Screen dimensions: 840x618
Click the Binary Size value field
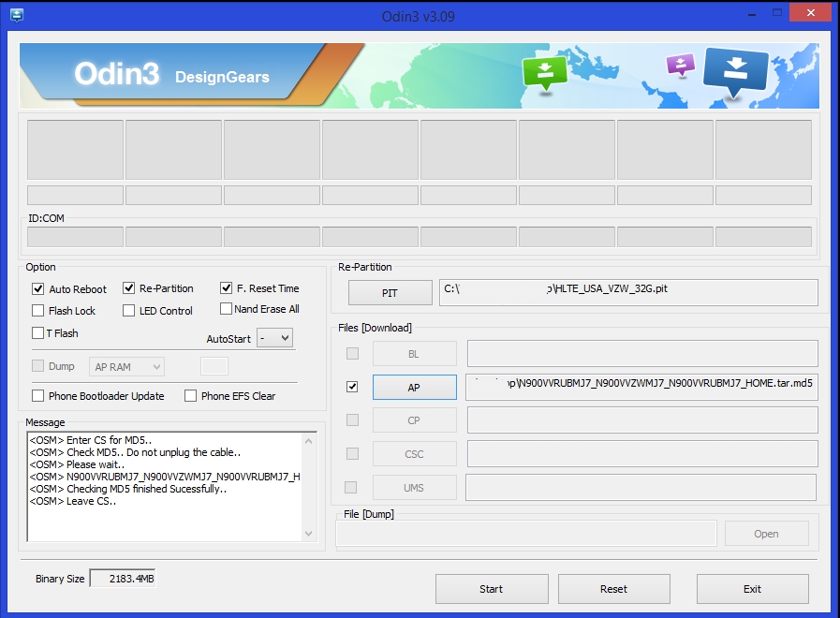tap(122, 579)
